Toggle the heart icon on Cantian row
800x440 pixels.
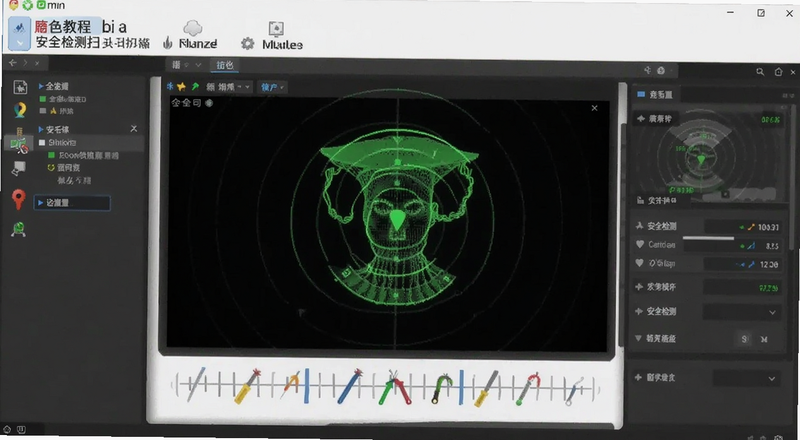point(639,245)
